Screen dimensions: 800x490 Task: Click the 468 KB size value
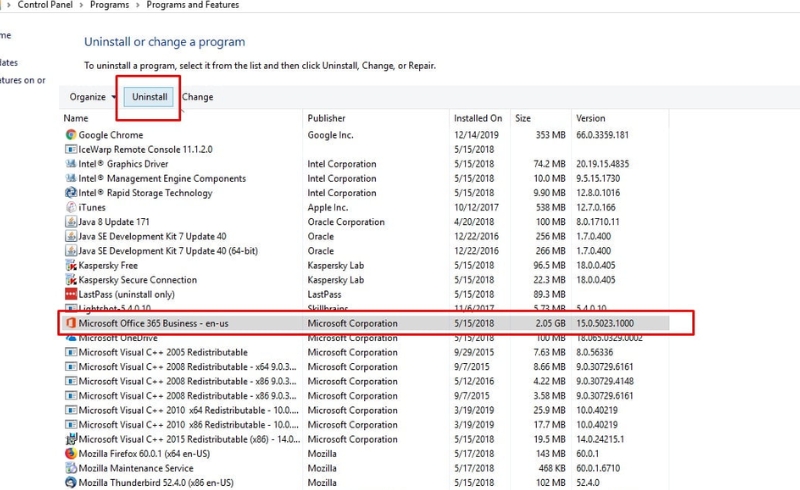tap(552, 468)
